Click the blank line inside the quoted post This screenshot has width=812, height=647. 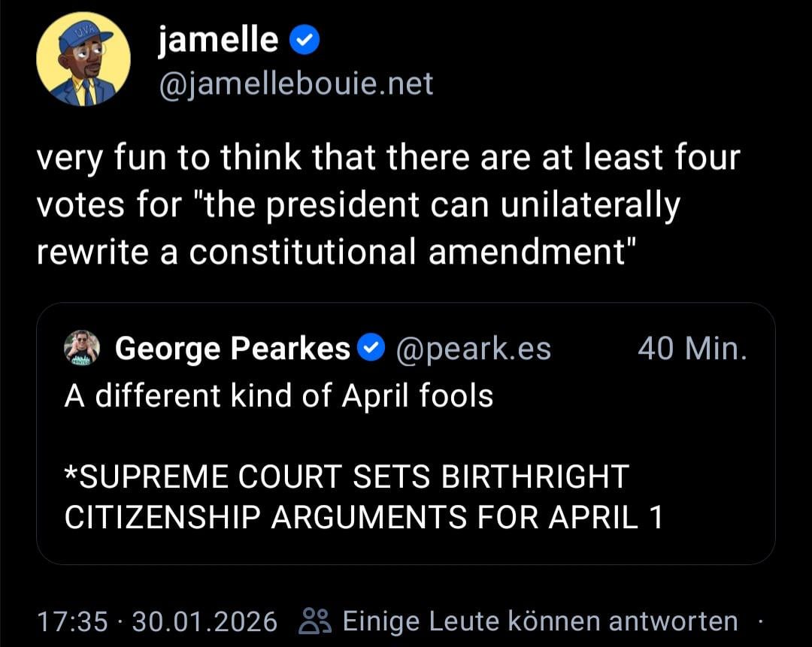pos(301,437)
